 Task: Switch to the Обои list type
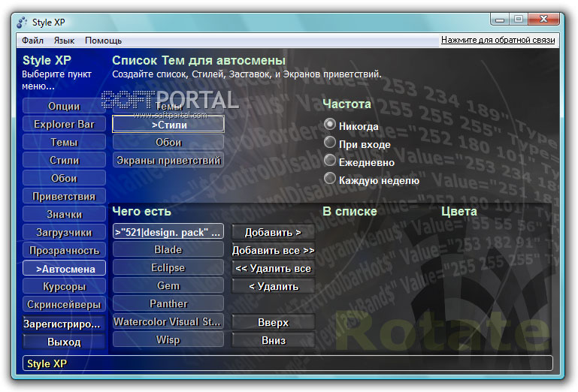coord(168,142)
